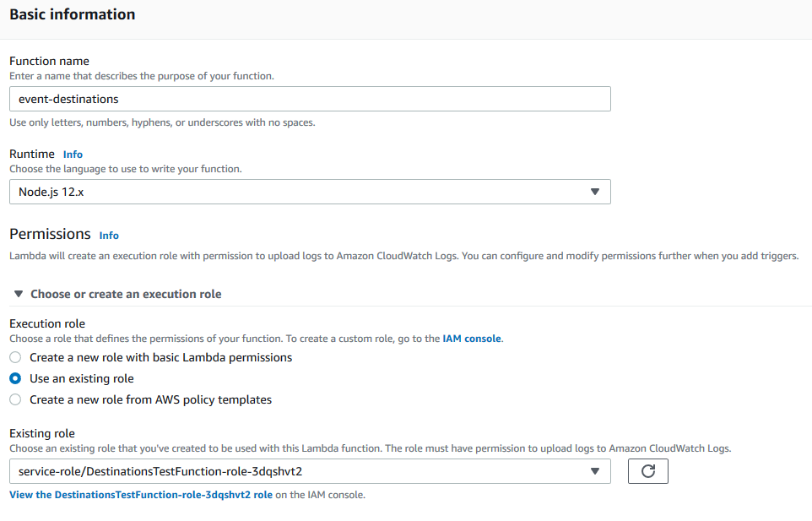Viewport: 812px width, 521px height.
Task: Select Create a new role from AWS policy templates
Action: coord(15,399)
